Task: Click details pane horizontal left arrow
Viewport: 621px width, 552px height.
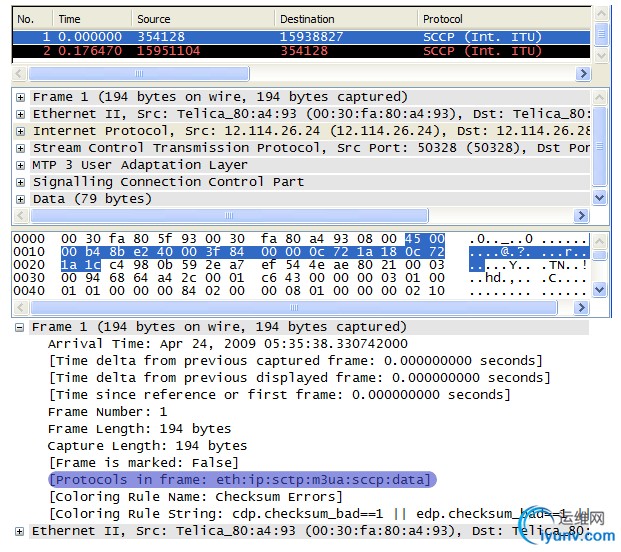Action: 21,215
